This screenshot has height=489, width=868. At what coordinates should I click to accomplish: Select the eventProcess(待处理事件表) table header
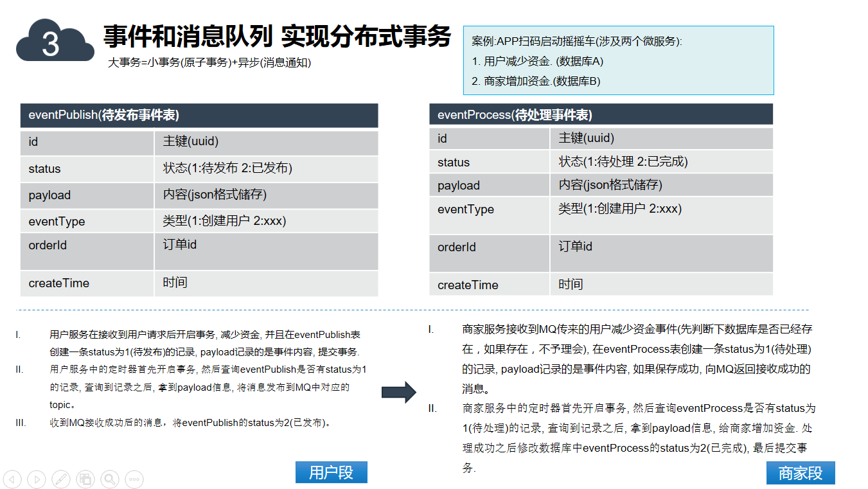601,115
